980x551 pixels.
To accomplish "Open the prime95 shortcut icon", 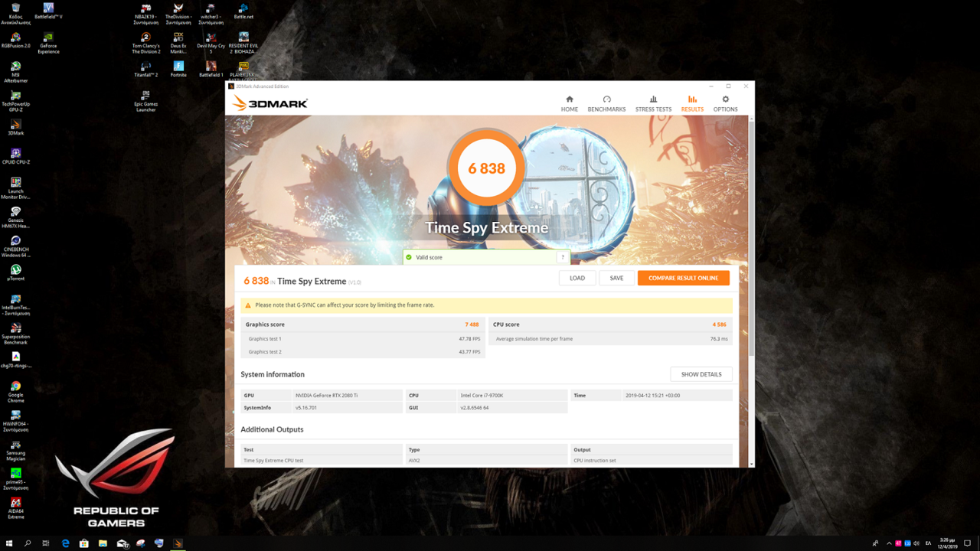I will [15, 479].
